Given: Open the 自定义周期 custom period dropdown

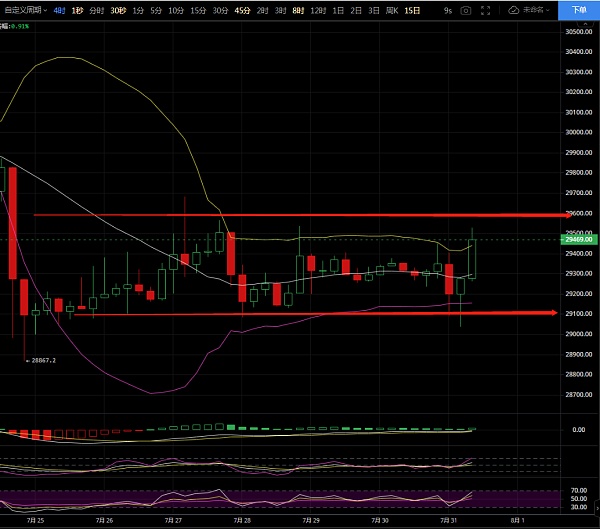Looking at the screenshot, I should coord(24,9).
